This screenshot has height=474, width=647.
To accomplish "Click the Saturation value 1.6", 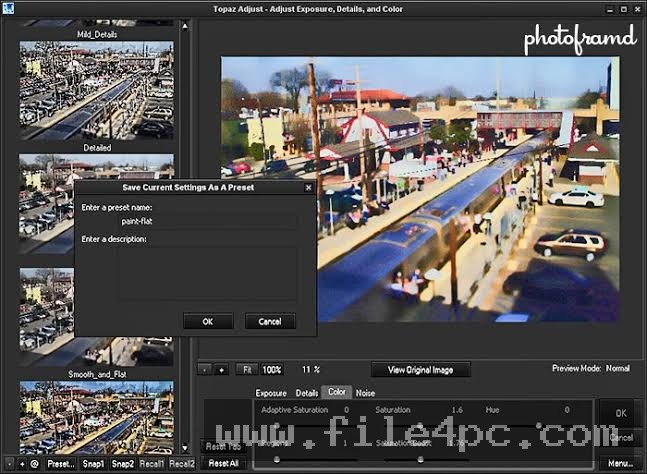I will (x=457, y=410).
